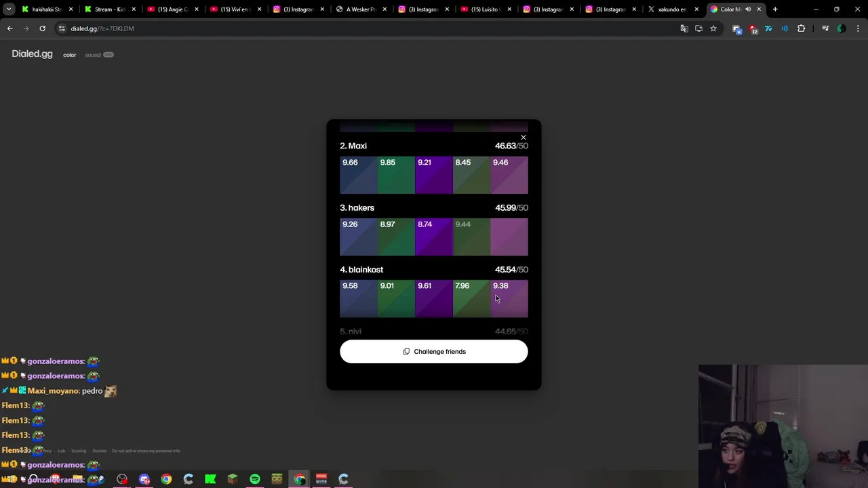The width and height of the screenshot is (868, 488).
Task: Open the Kick app in the taskbar
Action: click(210, 479)
